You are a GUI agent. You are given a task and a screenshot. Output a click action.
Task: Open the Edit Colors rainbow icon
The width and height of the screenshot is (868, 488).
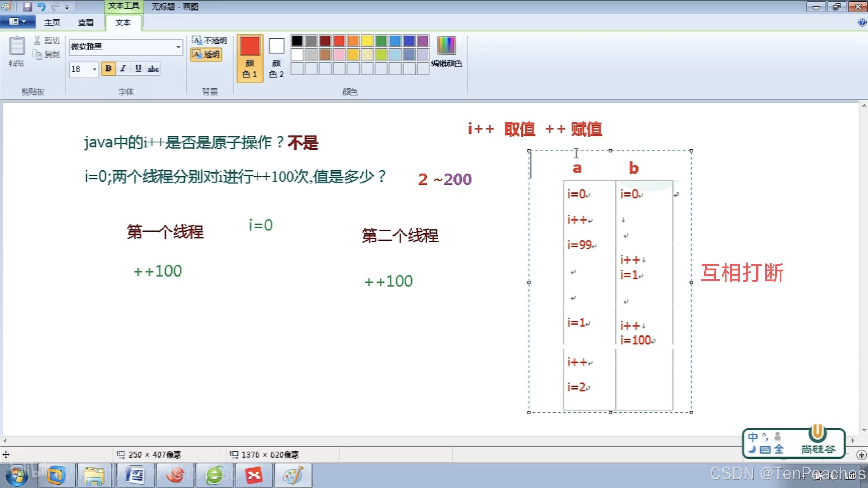pyautogui.click(x=446, y=45)
